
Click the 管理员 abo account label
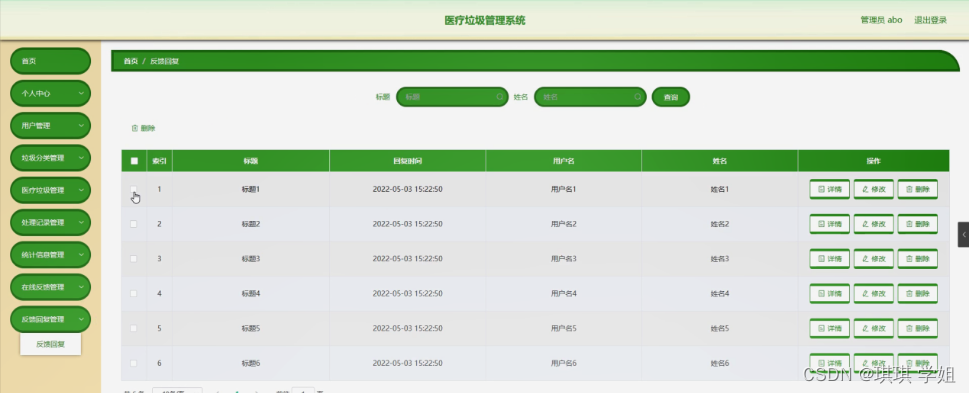click(881, 20)
